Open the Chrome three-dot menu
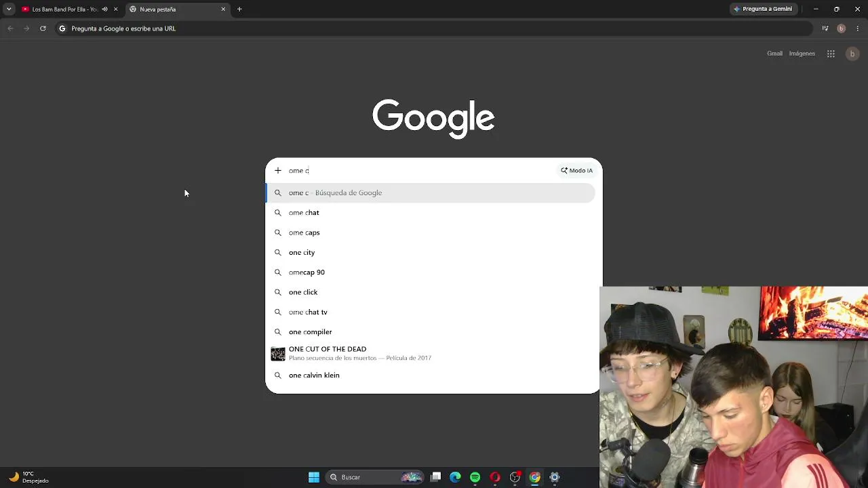Viewport: 868px width, 488px height. click(857, 28)
